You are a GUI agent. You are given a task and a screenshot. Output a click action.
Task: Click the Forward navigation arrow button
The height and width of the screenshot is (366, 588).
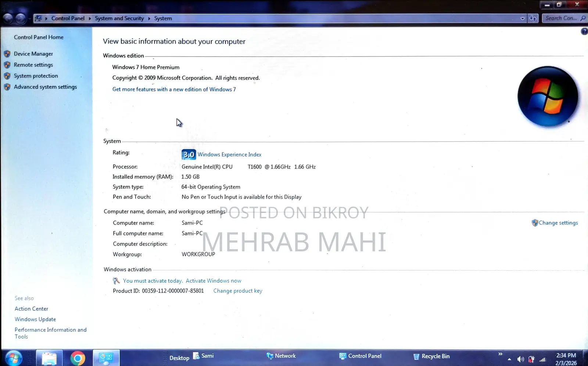[21, 18]
